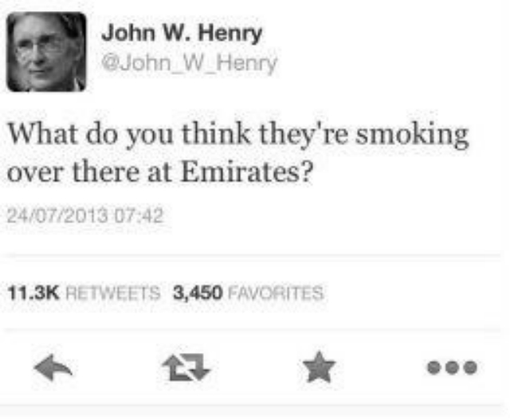Viewport: 510px width, 420px height.
Task: Reply to the tweet using the arrow icon
Action: tap(53, 367)
